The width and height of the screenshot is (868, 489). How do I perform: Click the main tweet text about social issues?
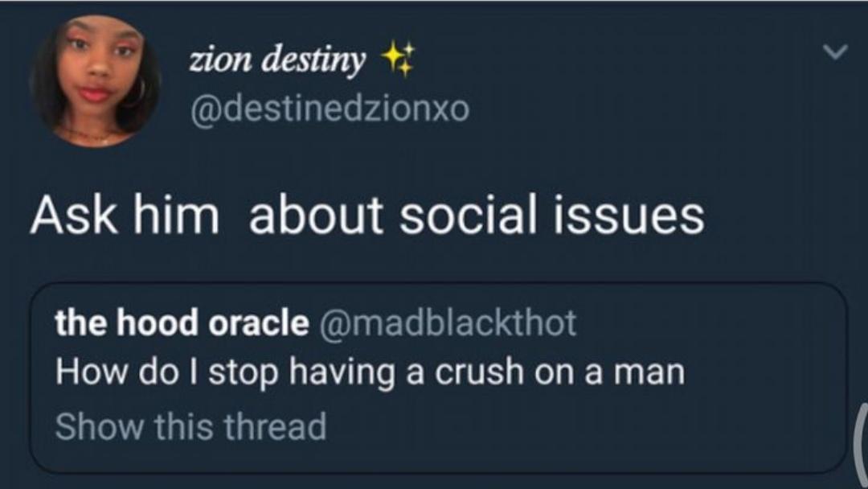[x=366, y=212]
